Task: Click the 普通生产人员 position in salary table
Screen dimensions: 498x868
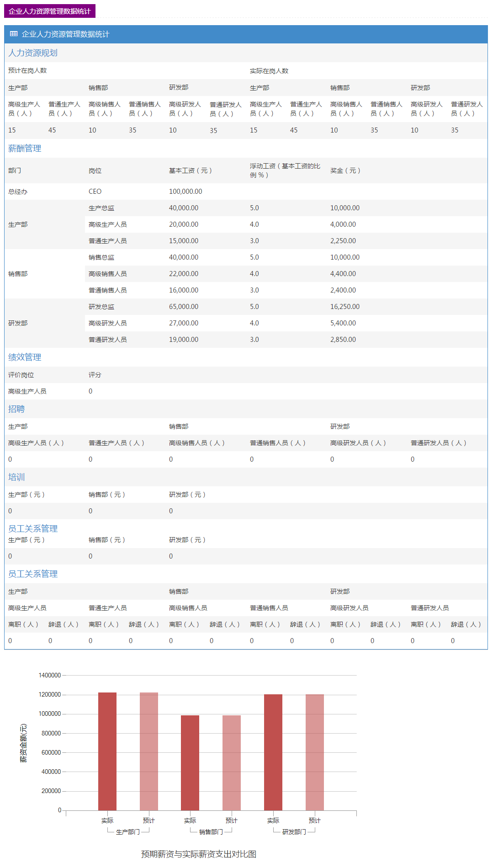Action: coord(108,241)
